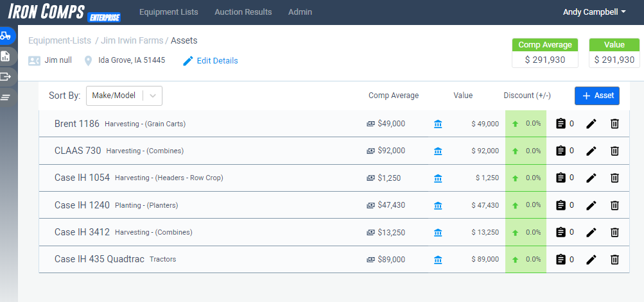The image size is (644, 302).
Task: Select the Case IH 1240 asset name
Action: tap(82, 205)
